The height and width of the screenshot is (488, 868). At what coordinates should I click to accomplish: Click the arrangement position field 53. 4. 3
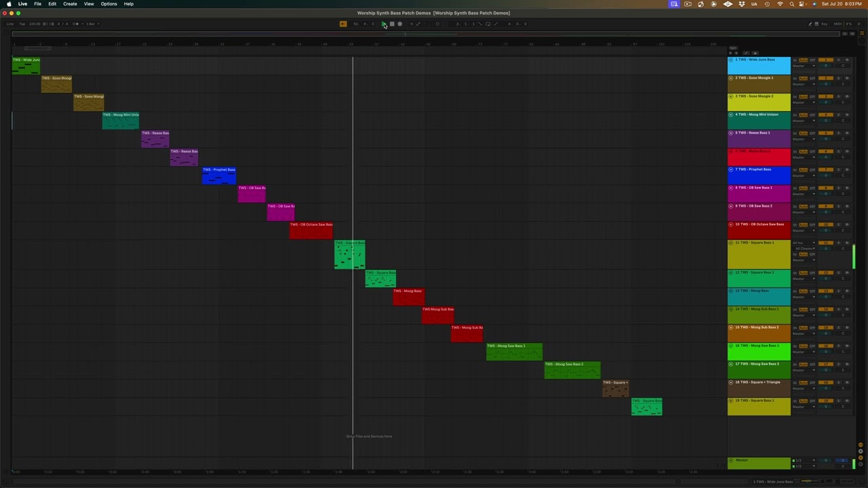pos(363,24)
